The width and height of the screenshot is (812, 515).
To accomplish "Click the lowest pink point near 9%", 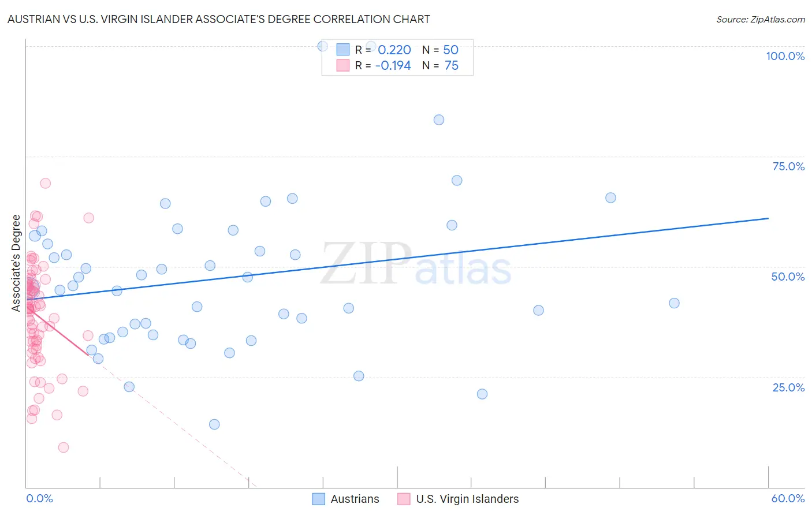I will tap(64, 447).
